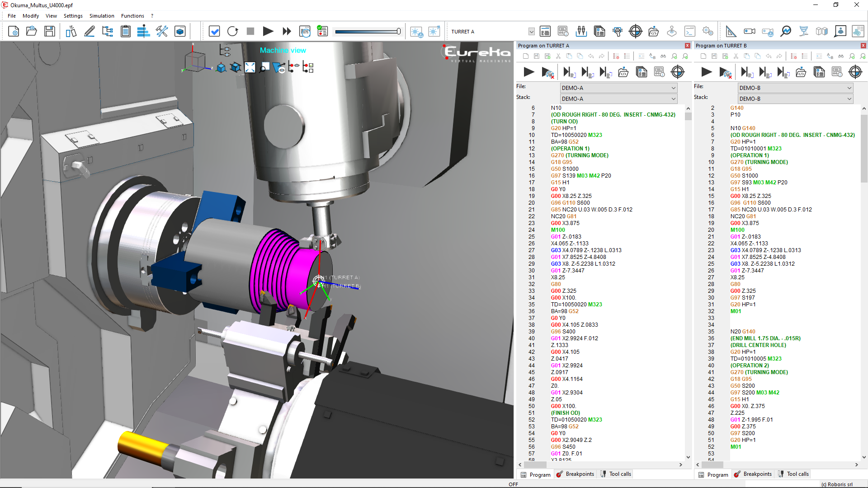The image size is (868, 488).
Task: Toggle tree checkbox display icon in viewport
Action: pos(308,68)
